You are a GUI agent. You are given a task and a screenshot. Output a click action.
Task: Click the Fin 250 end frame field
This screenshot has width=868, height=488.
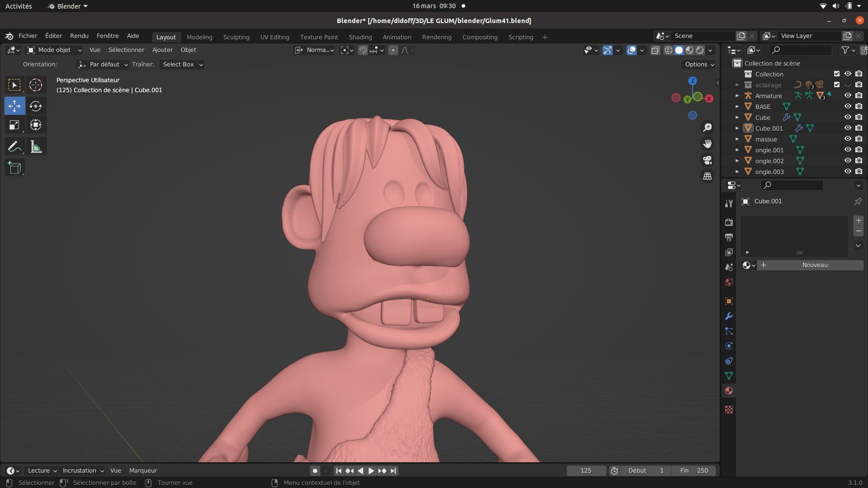694,470
